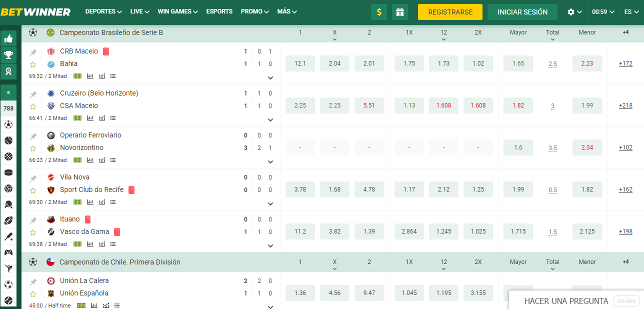Select the 12.1 odds for CRB Maceio win

point(300,63)
